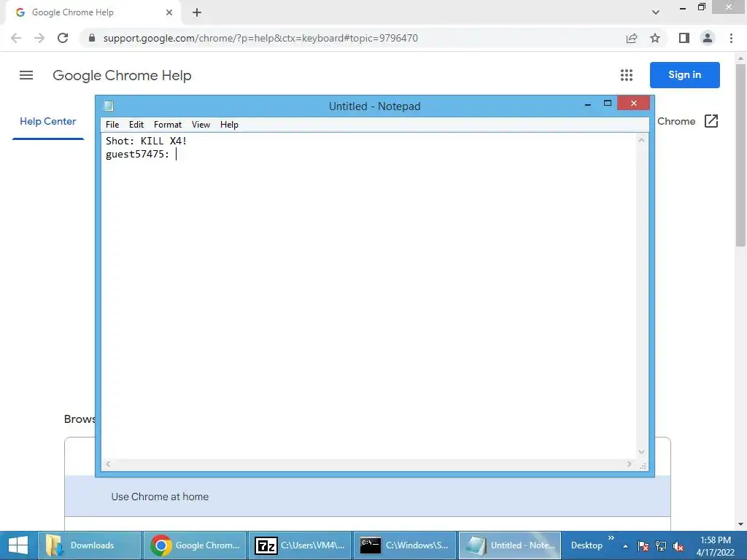Switch to Google Chrome taskbar button
The width and height of the screenshot is (747, 560).
tap(194, 545)
